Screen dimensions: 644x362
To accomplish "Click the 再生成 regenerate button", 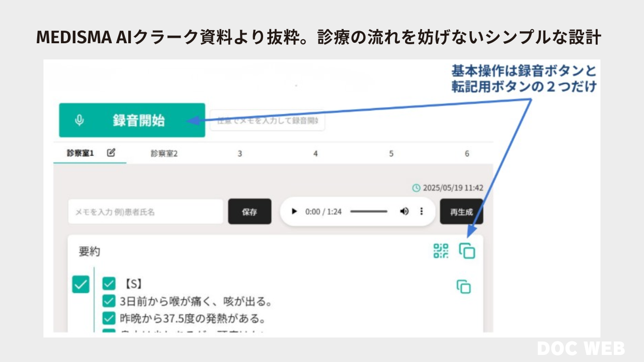I will tap(461, 212).
